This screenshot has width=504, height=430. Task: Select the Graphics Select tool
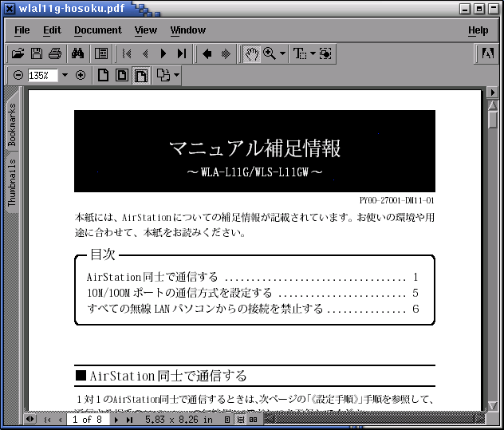[325, 53]
